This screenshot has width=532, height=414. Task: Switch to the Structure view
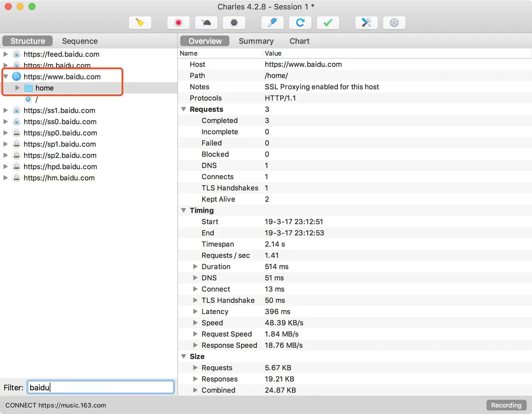tap(27, 41)
